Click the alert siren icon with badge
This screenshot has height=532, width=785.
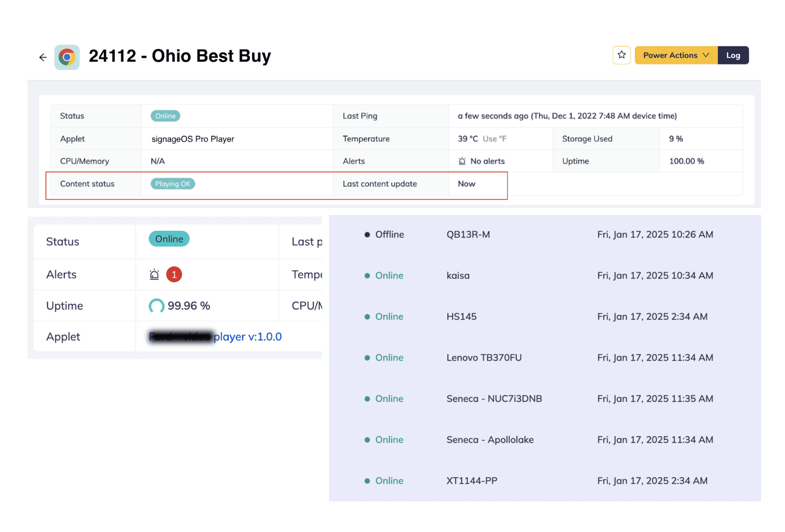154,275
